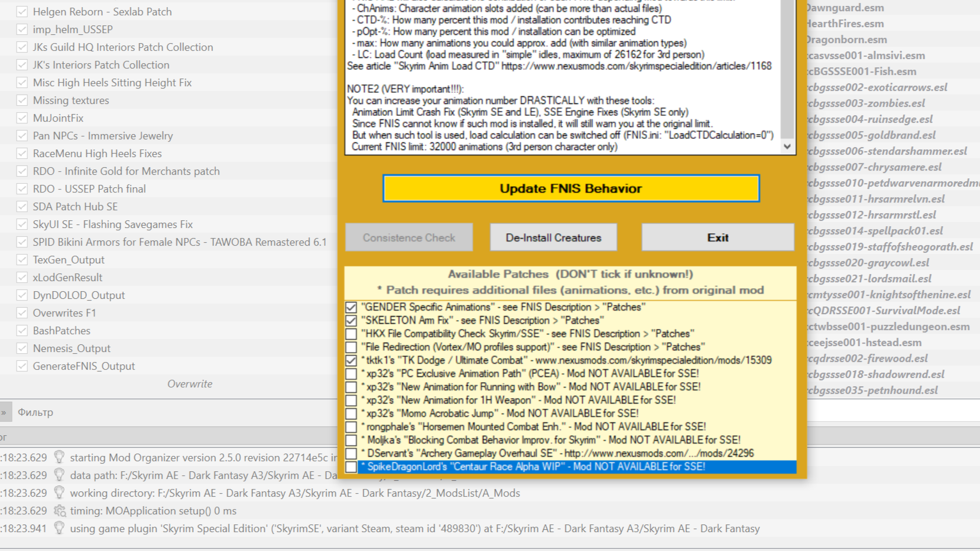
Task: Disable the Nemesis_Output mod checkbox
Action: [x=22, y=348]
